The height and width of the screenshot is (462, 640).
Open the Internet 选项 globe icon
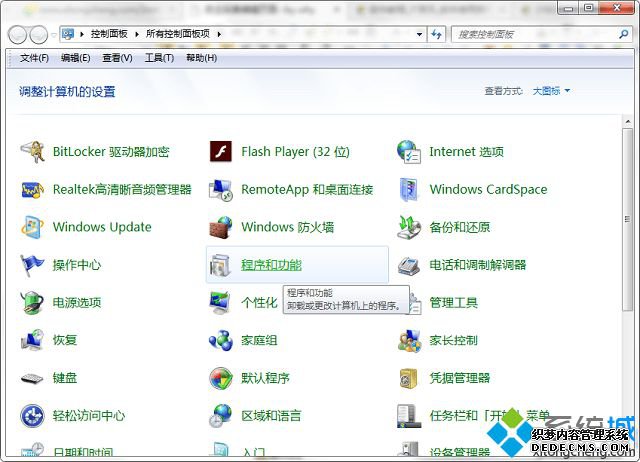pos(409,152)
